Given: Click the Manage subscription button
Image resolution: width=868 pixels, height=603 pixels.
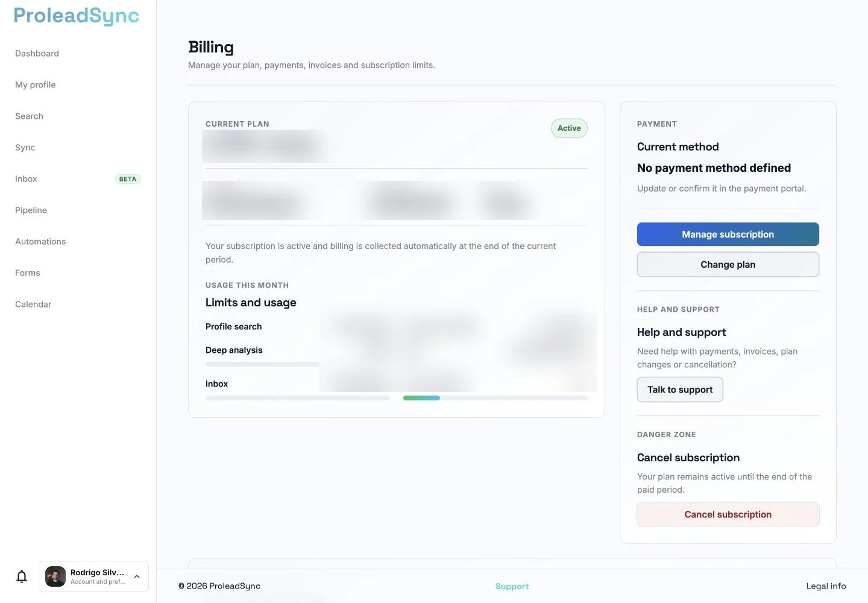Looking at the screenshot, I should tap(728, 235).
